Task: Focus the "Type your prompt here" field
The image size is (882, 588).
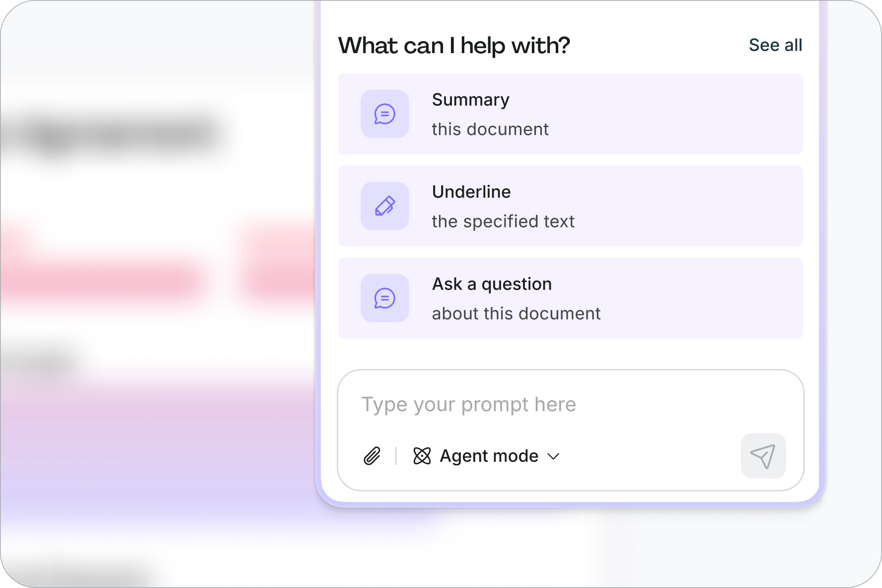Action: coord(546,405)
